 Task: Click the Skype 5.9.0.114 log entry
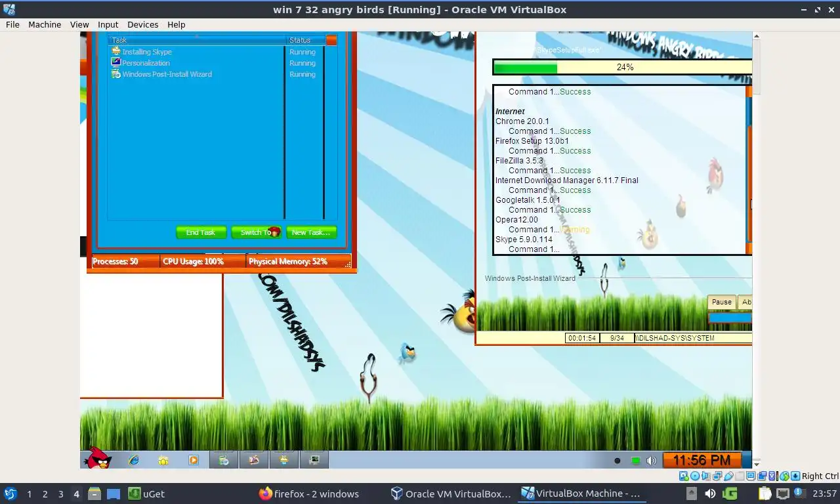point(524,240)
